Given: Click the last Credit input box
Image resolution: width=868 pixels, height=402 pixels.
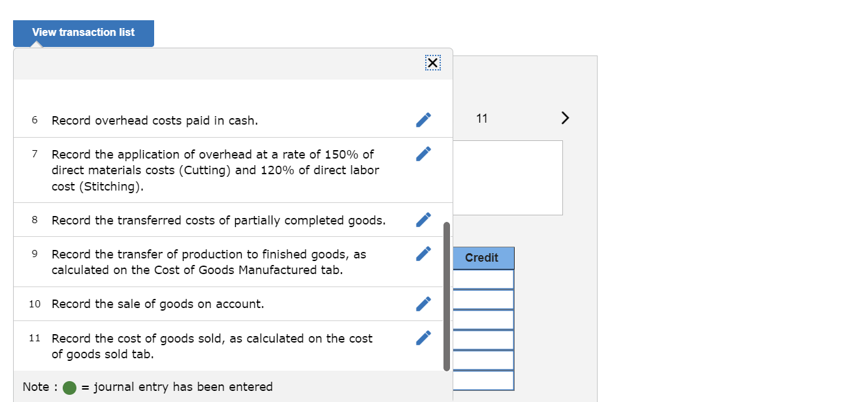Looking at the screenshot, I should pos(482,380).
